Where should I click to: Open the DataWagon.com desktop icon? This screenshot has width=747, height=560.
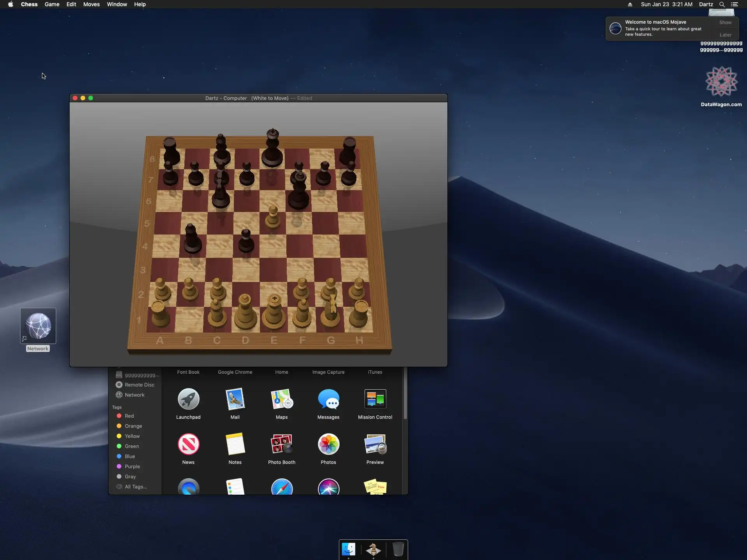[x=721, y=82]
